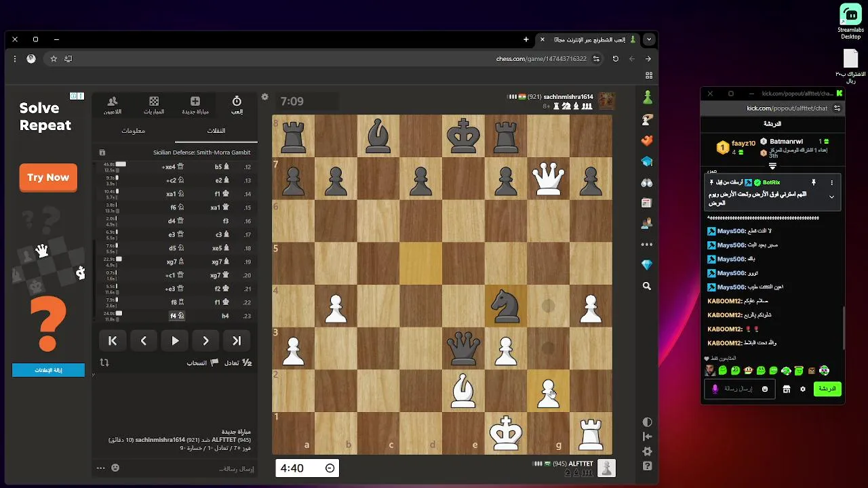The image size is (868, 488).
Task: Select move xe5 in move 18
Action: point(221,248)
